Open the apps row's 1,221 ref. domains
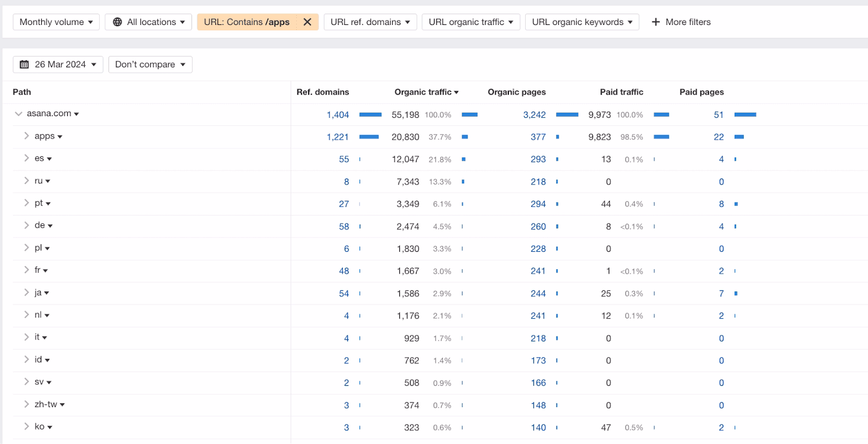This screenshot has height=444, width=868. tap(337, 137)
